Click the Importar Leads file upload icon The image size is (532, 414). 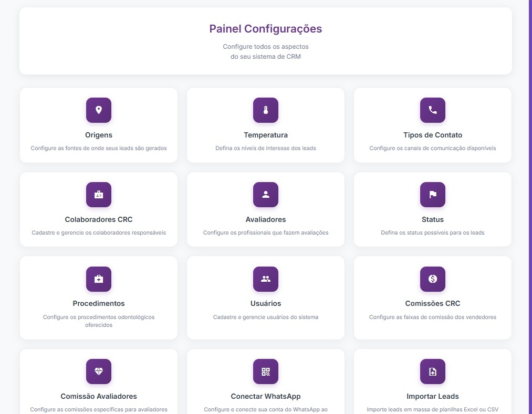point(433,371)
